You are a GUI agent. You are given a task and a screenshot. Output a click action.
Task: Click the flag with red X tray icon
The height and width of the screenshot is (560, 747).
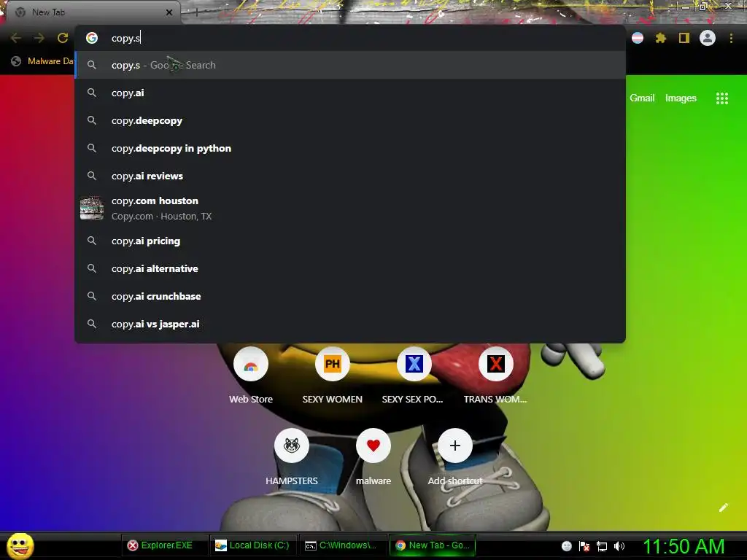coord(584,546)
